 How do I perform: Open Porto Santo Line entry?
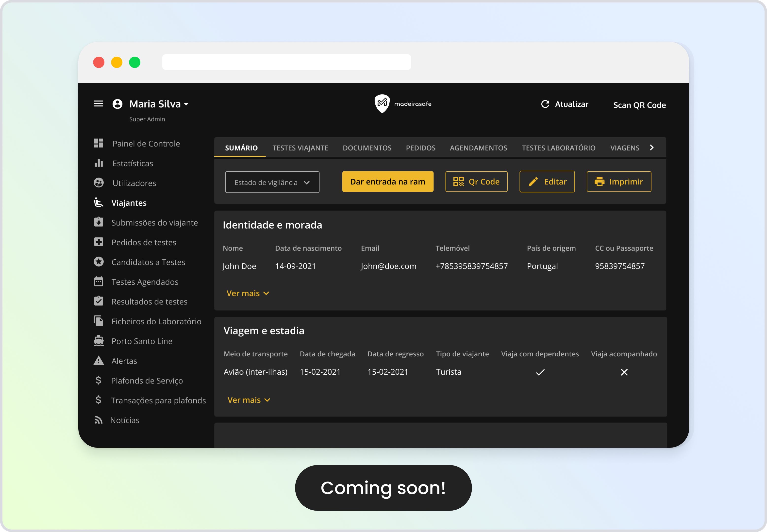pos(142,341)
